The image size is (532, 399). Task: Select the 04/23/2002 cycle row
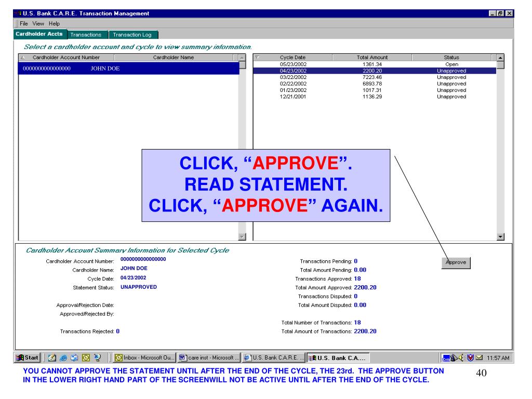[375, 71]
